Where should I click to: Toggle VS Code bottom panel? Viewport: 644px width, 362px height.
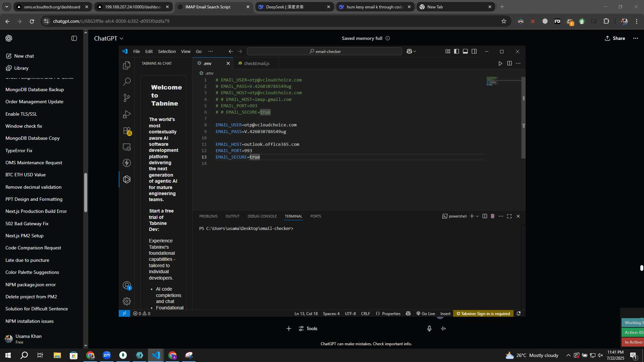click(465, 51)
